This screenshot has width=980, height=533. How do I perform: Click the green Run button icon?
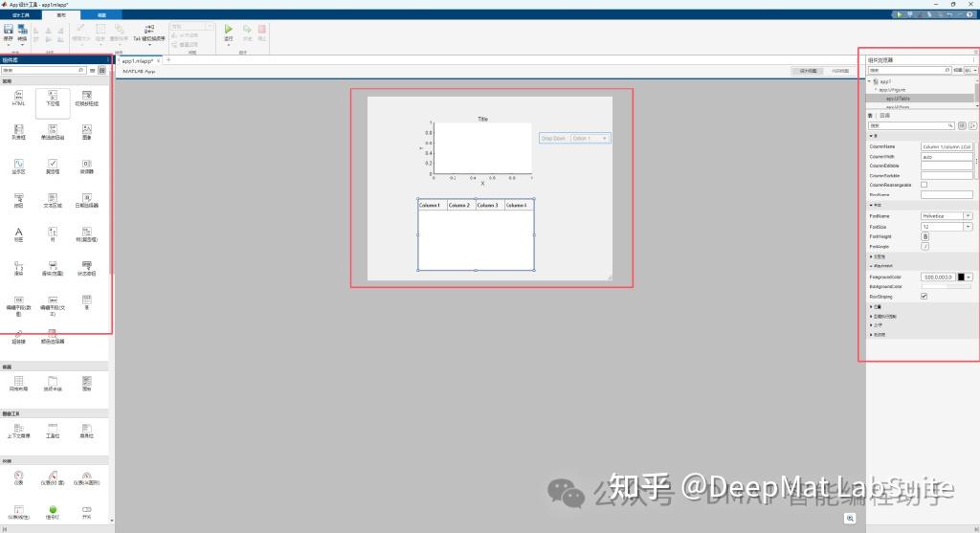tap(229, 29)
